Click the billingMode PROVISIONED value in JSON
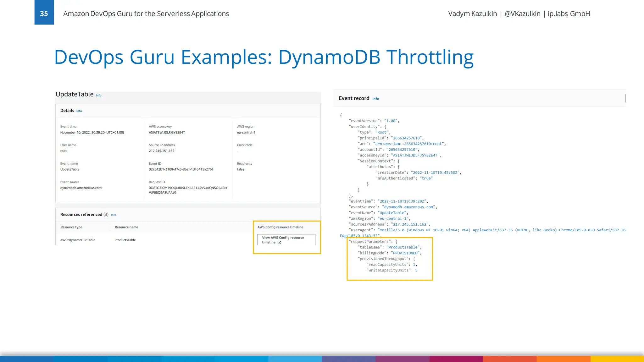 pyautogui.click(x=405, y=253)
